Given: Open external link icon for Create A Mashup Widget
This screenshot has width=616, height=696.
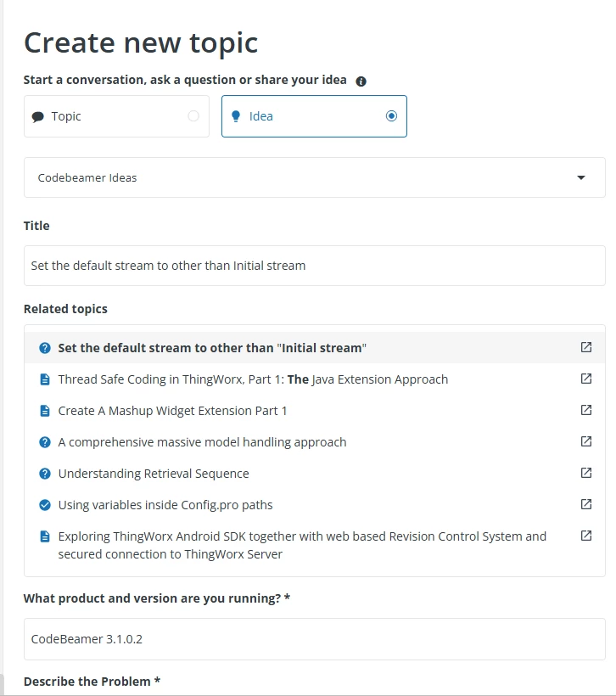Looking at the screenshot, I should [x=585, y=410].
